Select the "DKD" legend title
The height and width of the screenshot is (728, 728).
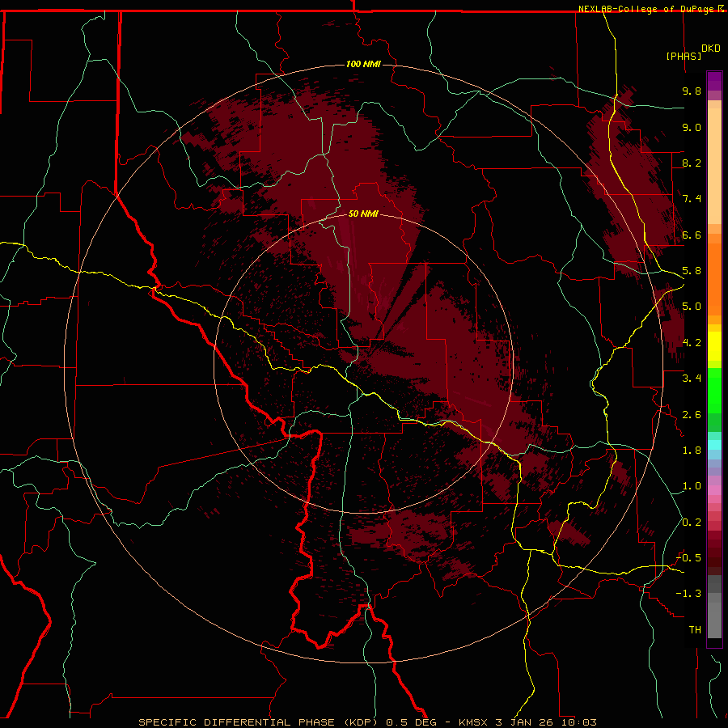[x=710, y=49]
